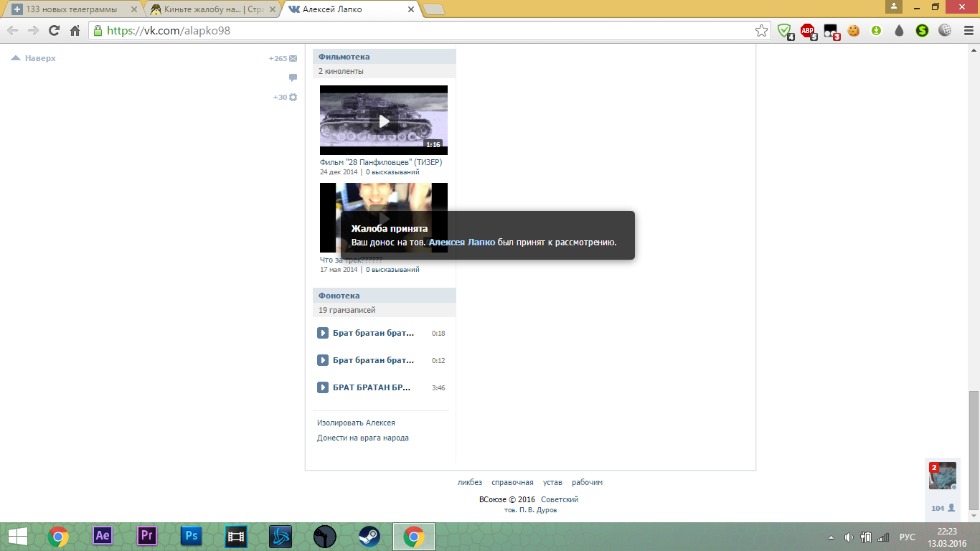The width and height of the screenshot is (980, 551).
Task: Open Фильм "28 Панфиловцев" (ТИЗЕР) title
Action: click(x=381, y=162)
